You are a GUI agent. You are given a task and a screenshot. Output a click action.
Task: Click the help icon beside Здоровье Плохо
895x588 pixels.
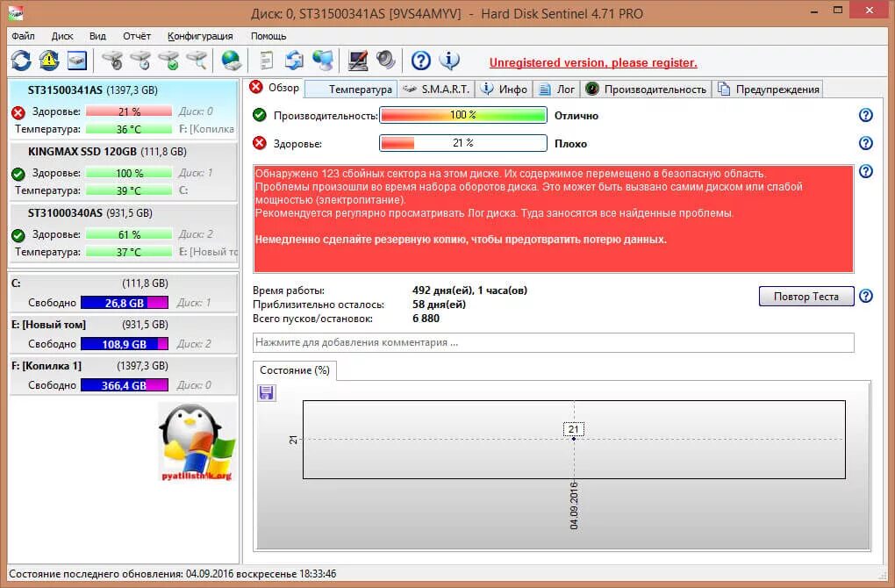(x=866, y=143)
